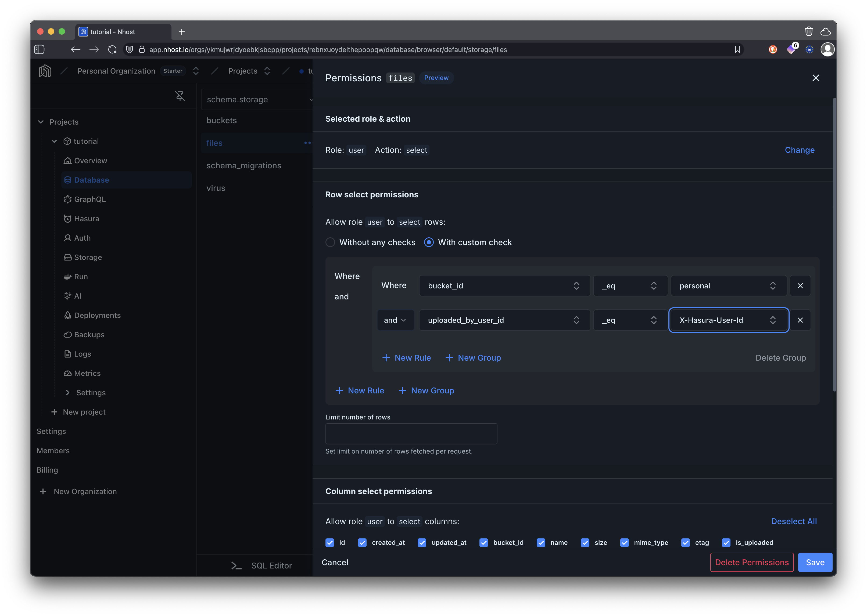Viewport: 867px width, 616px height.
Task: Uncheck the is_uploaded column checkbox
Action: [x=726, y=542]
